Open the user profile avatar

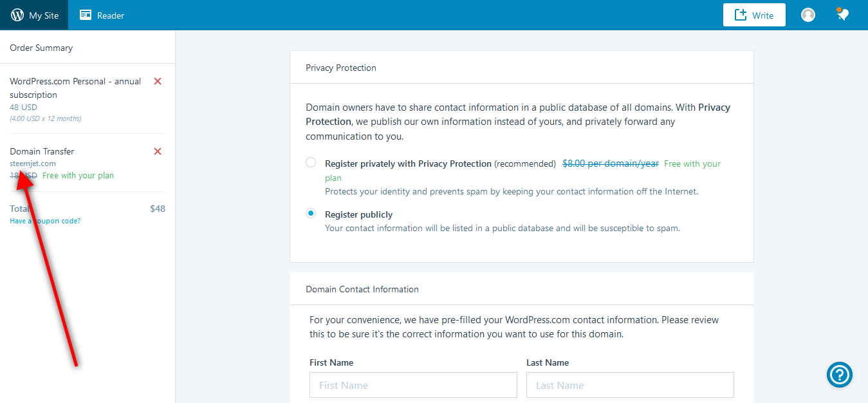808,15
